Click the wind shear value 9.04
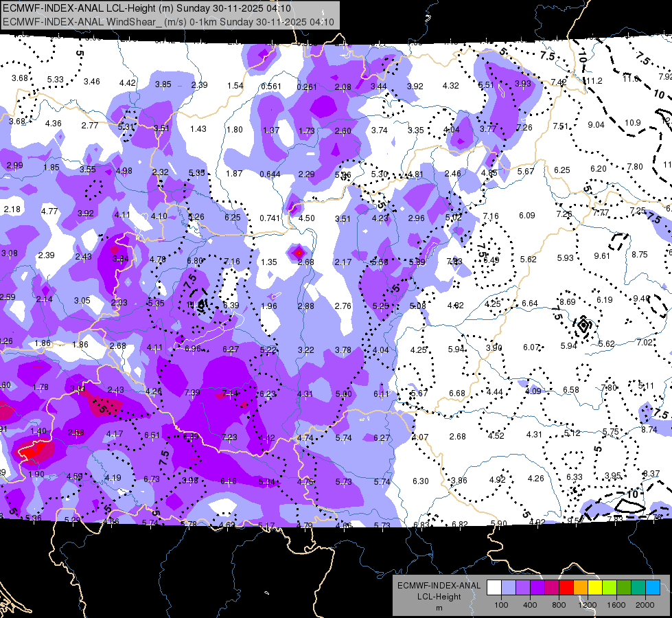The width and height of the screenshot is (672, 618). [596, 125]
